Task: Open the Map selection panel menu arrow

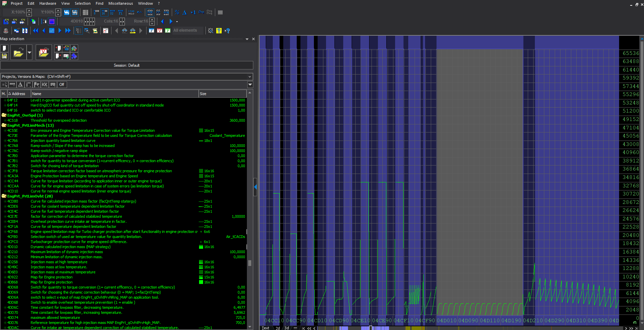Action: (x=247, y=39)
